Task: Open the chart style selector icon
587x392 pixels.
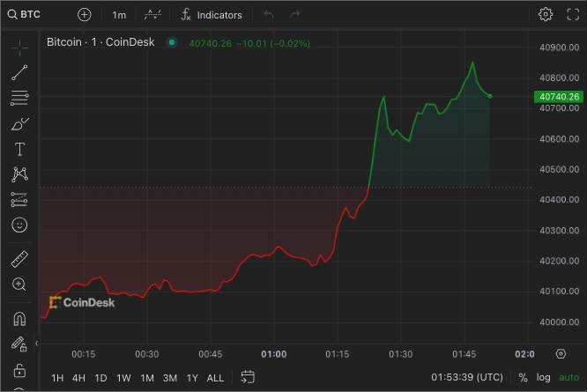Action: click(152, 15)
